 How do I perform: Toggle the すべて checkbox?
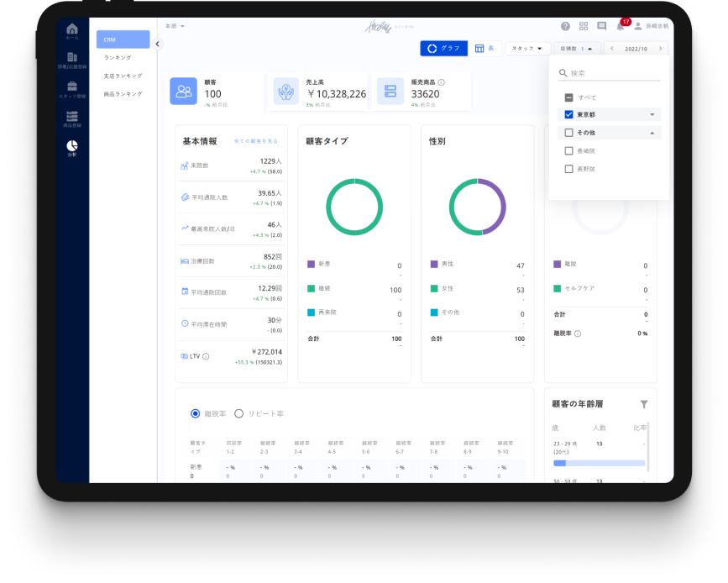point(568,97)
